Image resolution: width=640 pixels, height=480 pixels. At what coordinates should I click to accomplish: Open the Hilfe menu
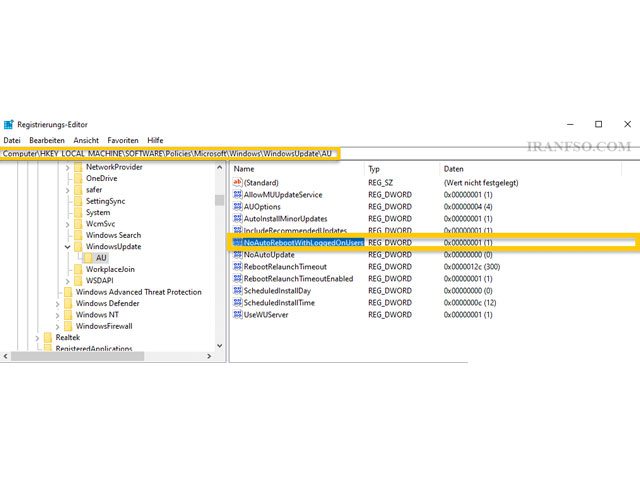(155, 140)
